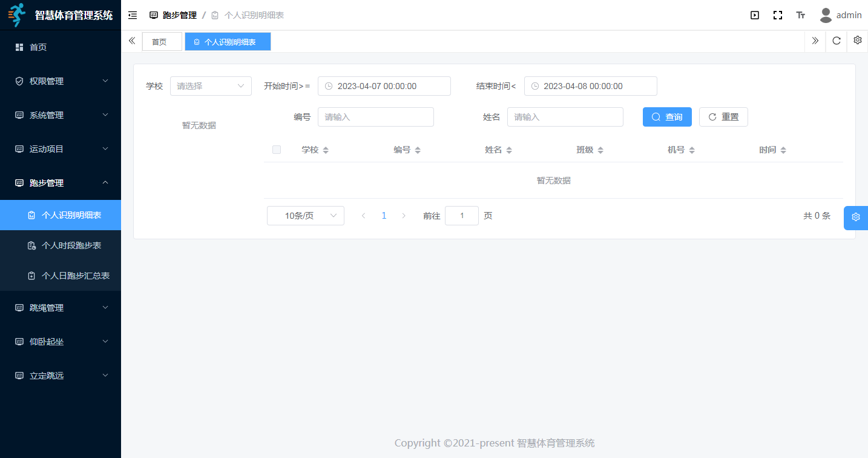Open the font size setting icon
Image resolution: width=868 pixels, height=458 pixels.
point(801,15)
